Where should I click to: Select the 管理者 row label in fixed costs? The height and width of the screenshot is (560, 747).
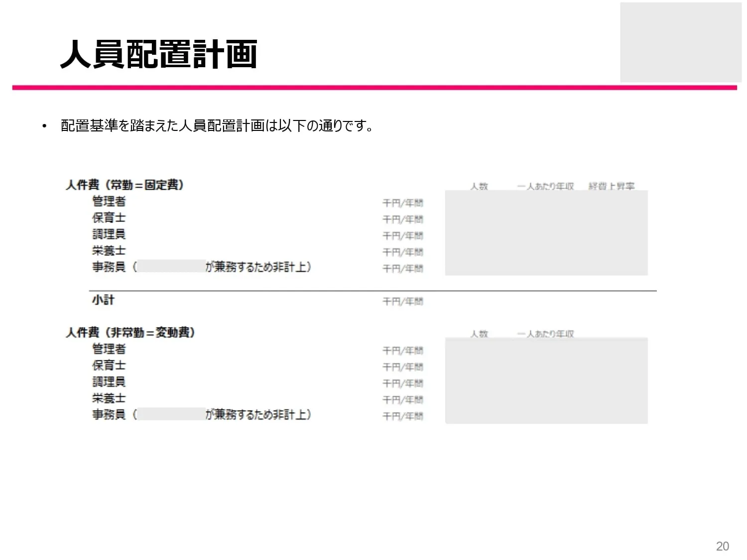(109, 202)
